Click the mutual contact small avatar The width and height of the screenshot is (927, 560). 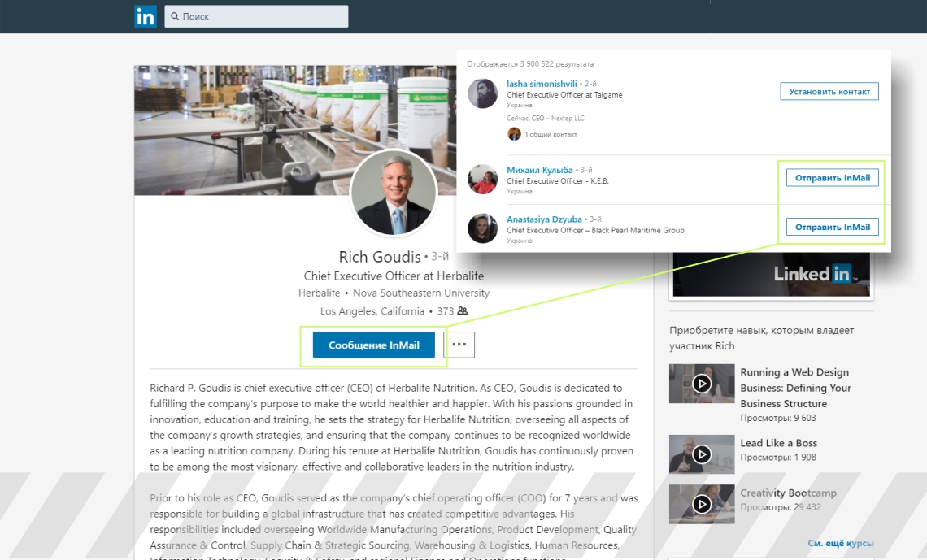pos(515,134)
